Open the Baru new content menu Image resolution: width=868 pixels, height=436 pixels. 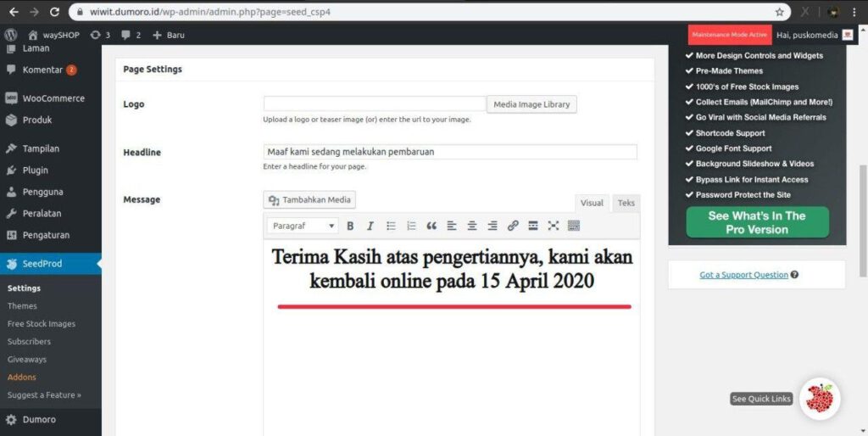pos(169,35)
